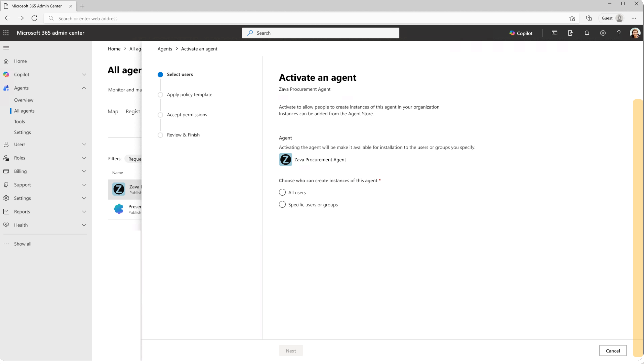Open the help question mark icon
644x364 pixels.
point(619,33)
